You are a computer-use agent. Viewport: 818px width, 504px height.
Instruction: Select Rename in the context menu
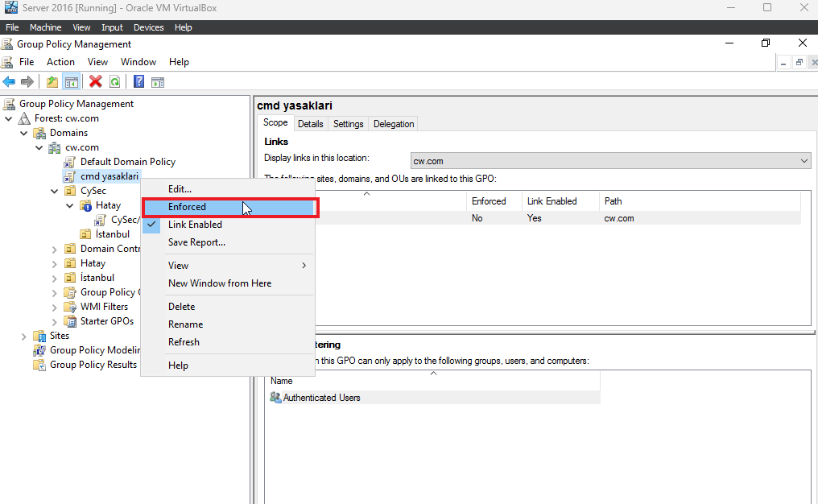[229, 324]
